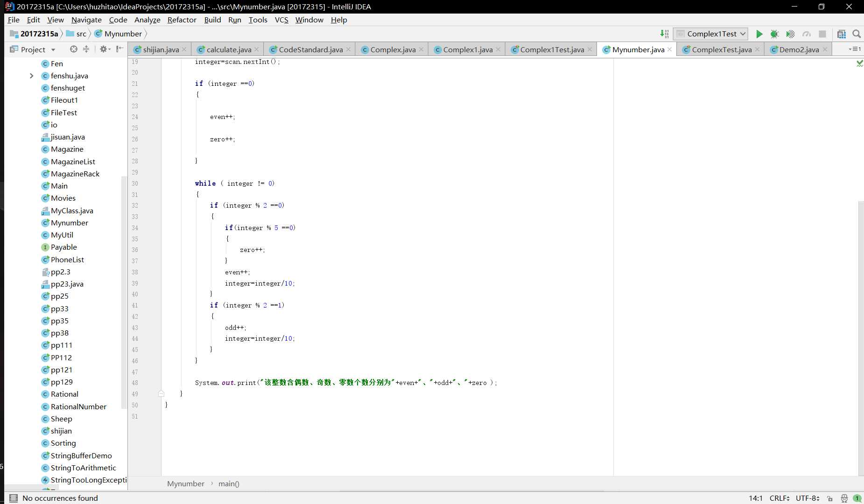Open the Build menu
The image size is (864, 504).
coord(212,20)
